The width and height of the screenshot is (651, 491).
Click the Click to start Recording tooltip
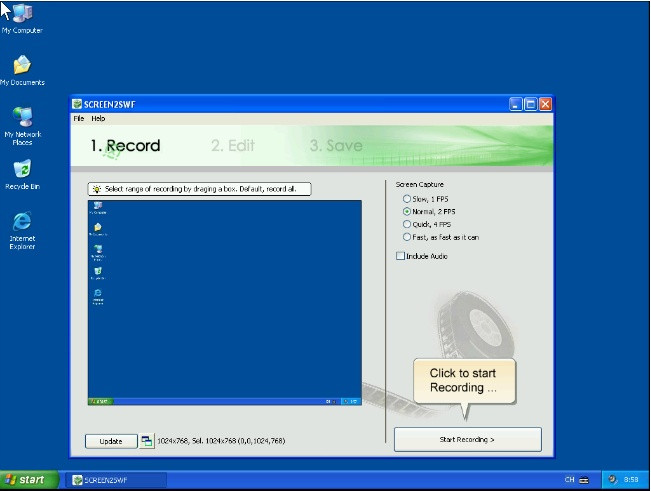tap(464, 381)
